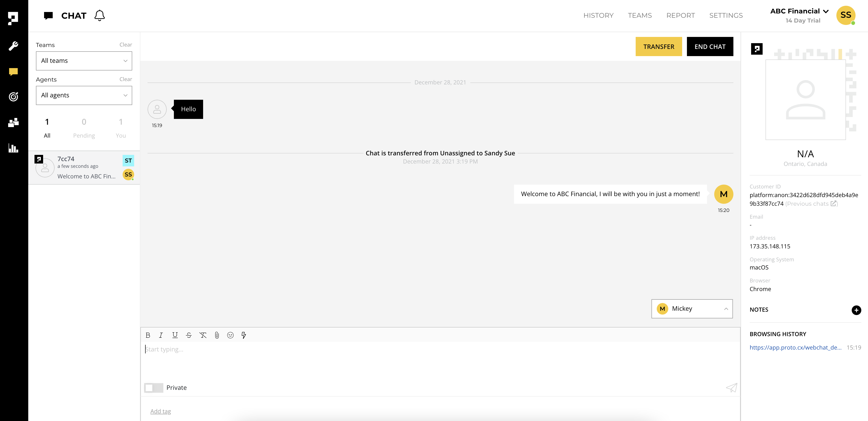Open the emoji picker
The height and width of the screenshot is (421, 868).
coord(230,335)
